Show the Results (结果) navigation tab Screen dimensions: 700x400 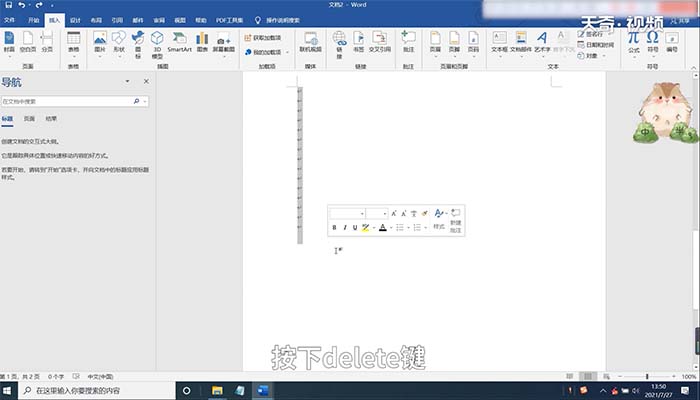[x=51, y=119]
